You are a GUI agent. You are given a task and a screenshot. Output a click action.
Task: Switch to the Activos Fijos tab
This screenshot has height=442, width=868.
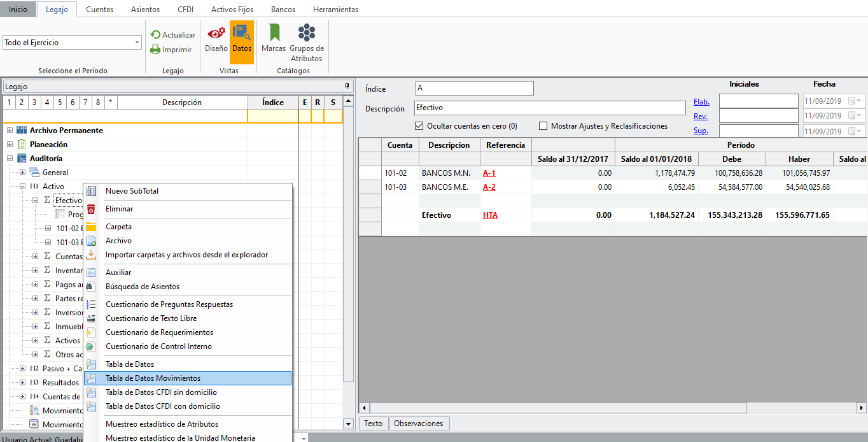[232, 10]
